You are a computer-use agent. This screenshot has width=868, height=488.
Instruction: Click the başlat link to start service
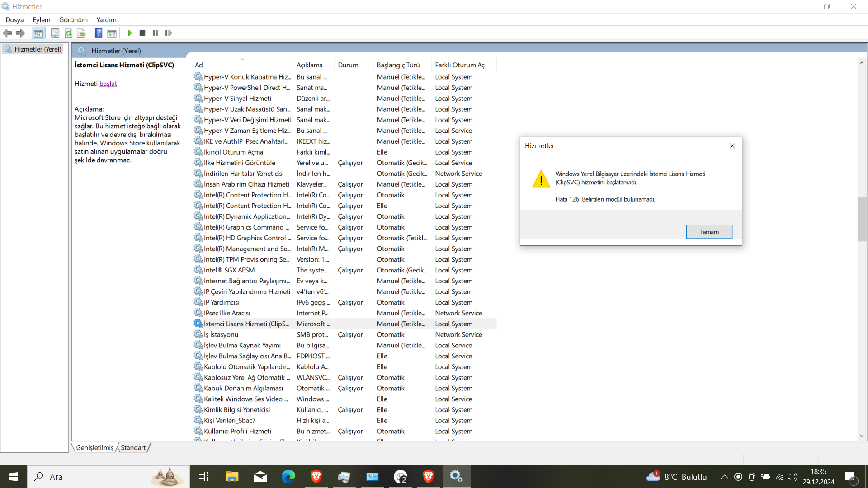[x=108, y=84]
